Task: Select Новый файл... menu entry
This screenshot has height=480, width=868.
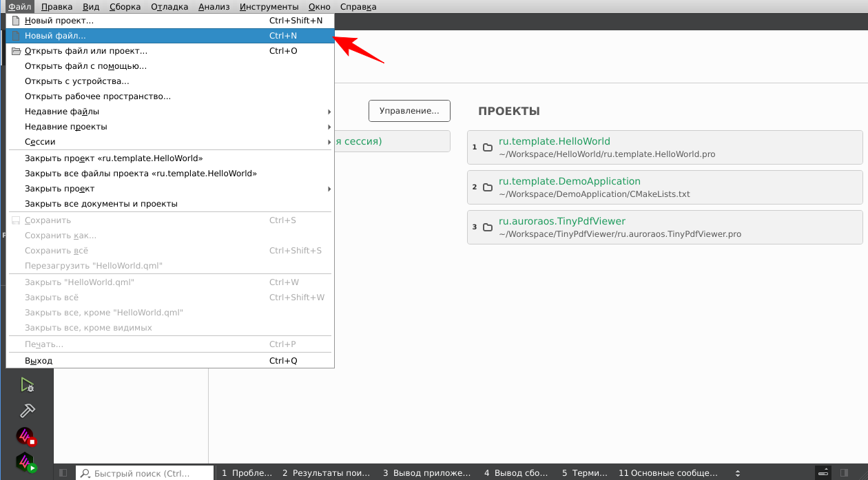Action: 55,36
